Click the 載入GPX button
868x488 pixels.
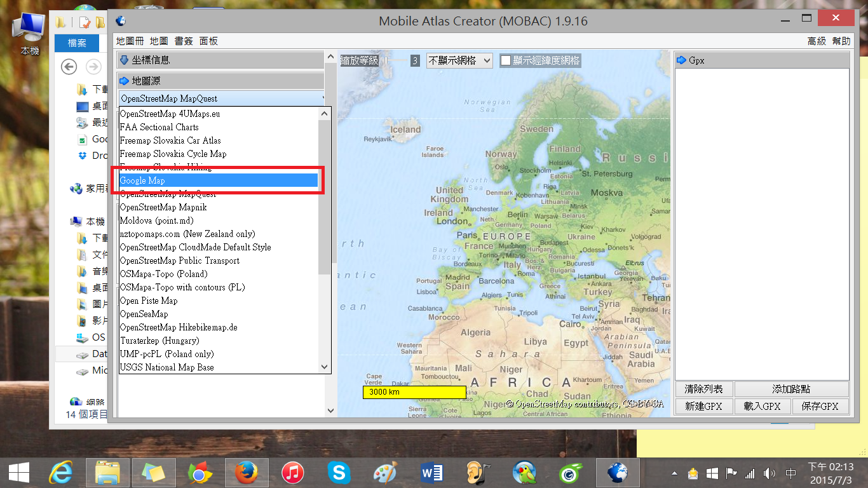coord(762,406)
